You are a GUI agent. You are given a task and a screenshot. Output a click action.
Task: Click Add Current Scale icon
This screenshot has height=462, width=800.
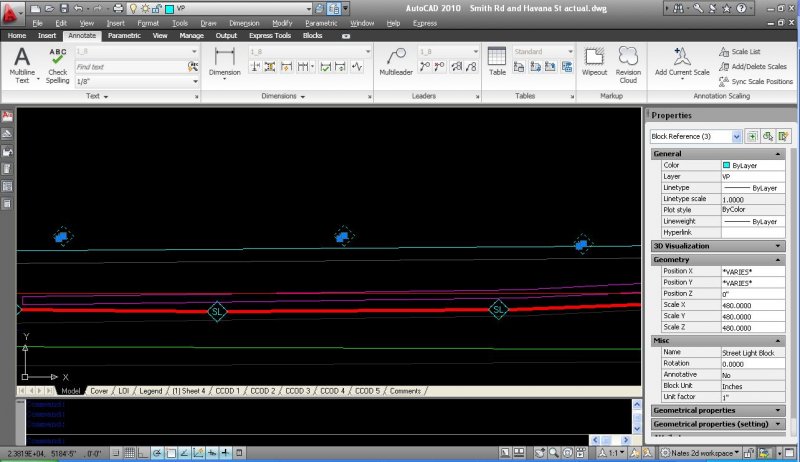click(x=682, y=57)
